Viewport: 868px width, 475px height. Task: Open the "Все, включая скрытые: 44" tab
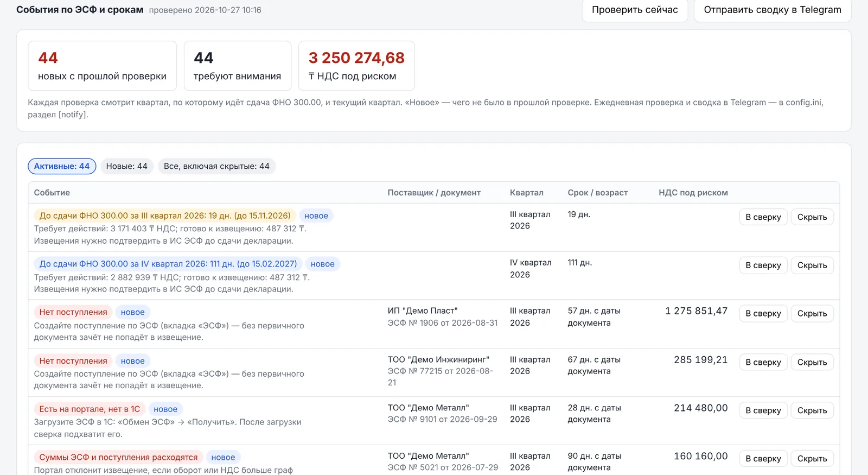[x=216, y=166]
